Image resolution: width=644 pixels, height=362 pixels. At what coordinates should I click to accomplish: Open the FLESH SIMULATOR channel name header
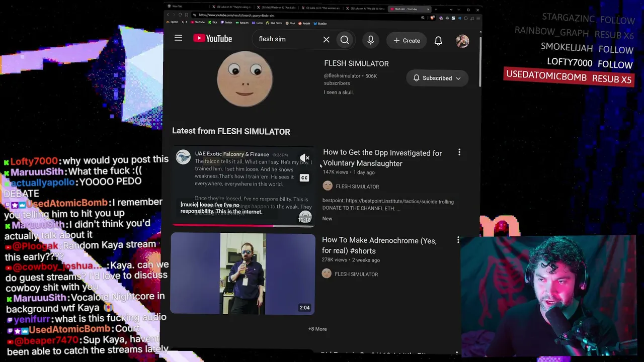click(356, 64)
